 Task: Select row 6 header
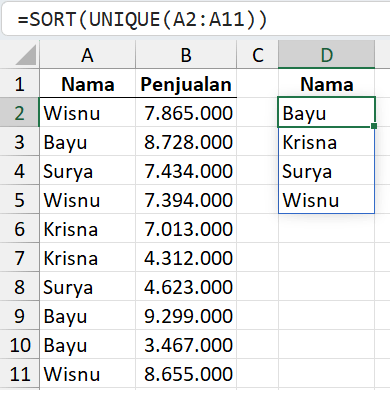pos(19,228)
